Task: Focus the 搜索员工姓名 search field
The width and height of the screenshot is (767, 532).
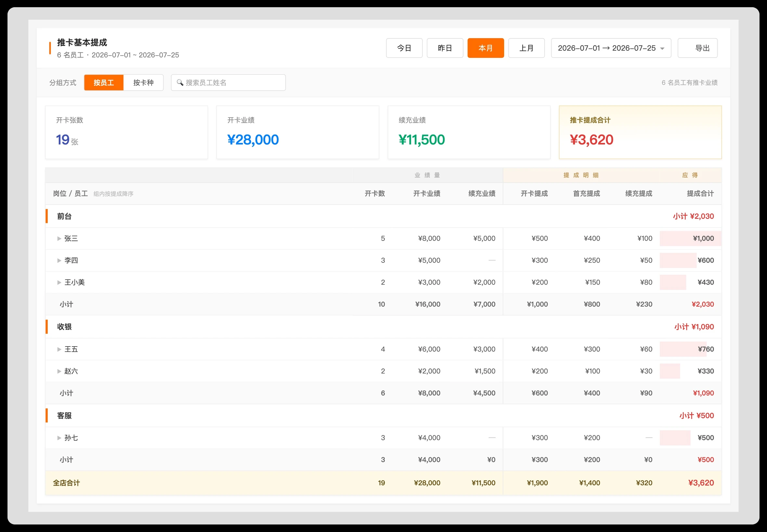Action: click(228, 82)
